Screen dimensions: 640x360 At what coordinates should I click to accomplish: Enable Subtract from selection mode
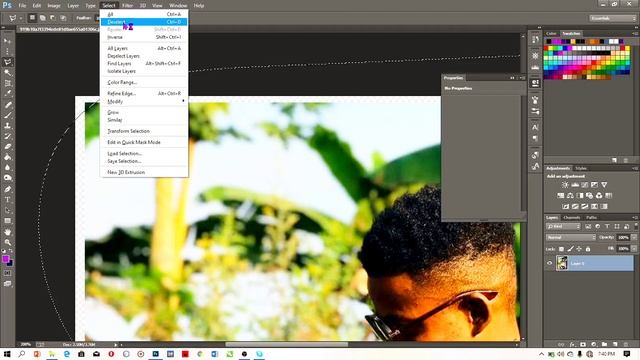tap(53, 18)
